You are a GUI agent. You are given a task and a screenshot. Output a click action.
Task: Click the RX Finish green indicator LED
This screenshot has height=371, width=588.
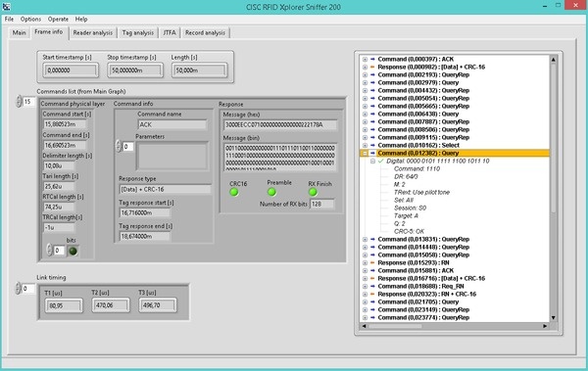[313, 192]
